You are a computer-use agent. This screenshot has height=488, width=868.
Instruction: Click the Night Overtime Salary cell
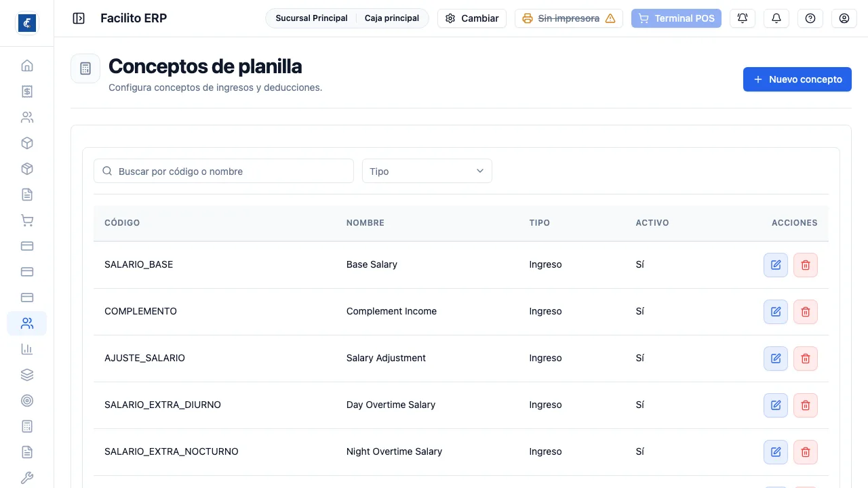394,451
